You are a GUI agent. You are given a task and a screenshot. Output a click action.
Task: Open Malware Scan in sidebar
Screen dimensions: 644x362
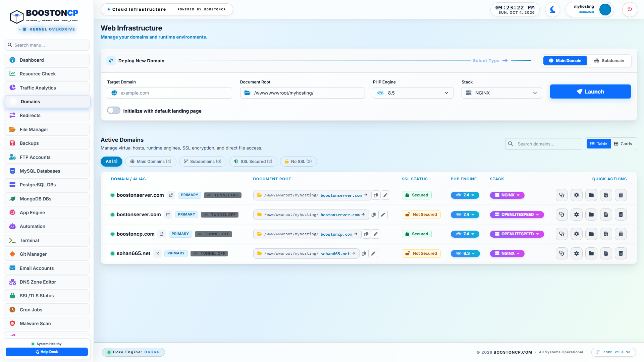pos(47,323)
